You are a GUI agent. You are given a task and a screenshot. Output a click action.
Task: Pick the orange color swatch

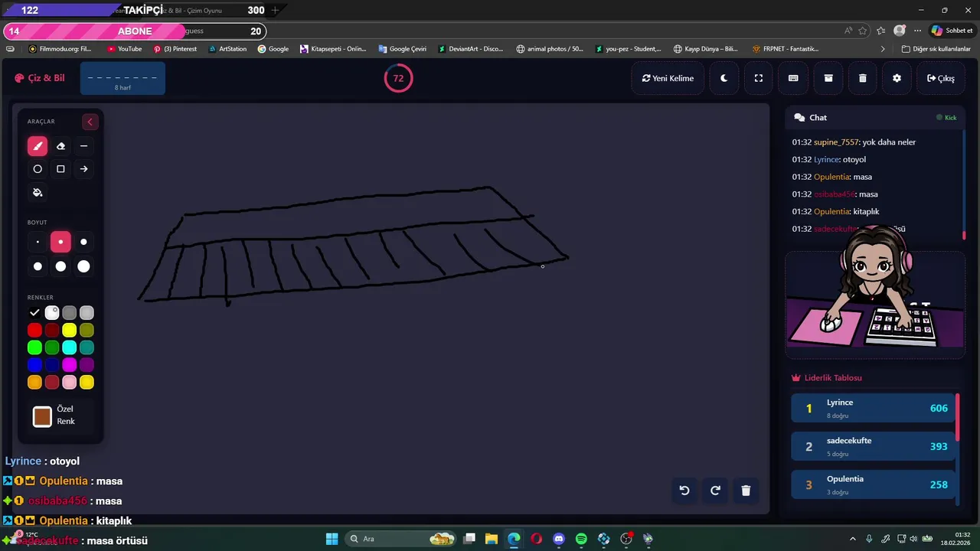(x=34, y=383)
